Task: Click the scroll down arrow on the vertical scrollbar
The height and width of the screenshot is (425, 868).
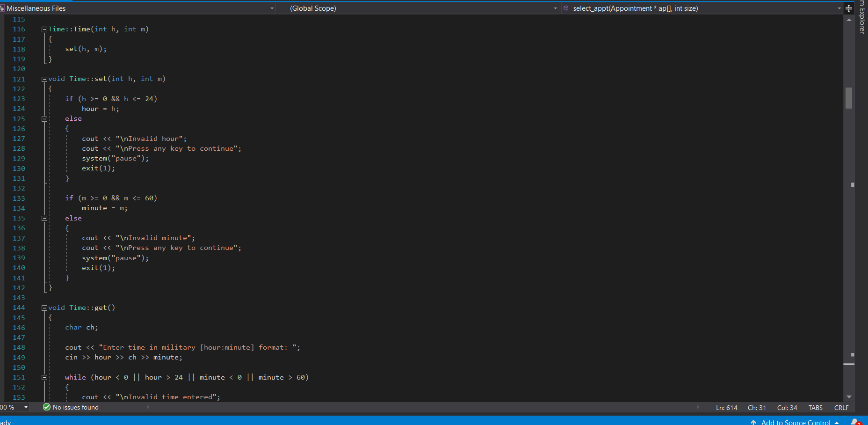Action: pos(849,397)
